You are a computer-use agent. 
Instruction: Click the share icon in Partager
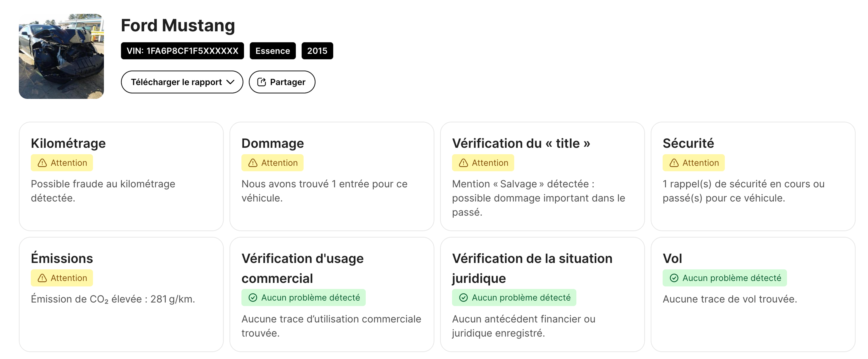pyautogui.click(x=262, y=82)
